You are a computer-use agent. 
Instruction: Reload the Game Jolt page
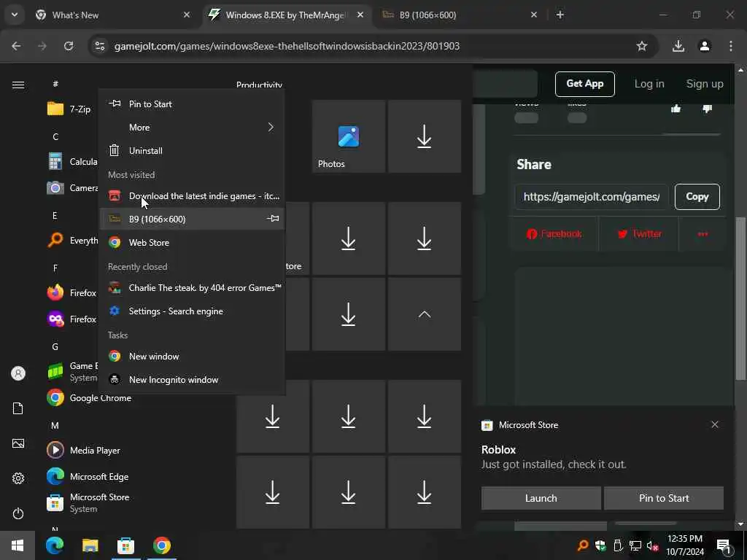tap(69, 46)
